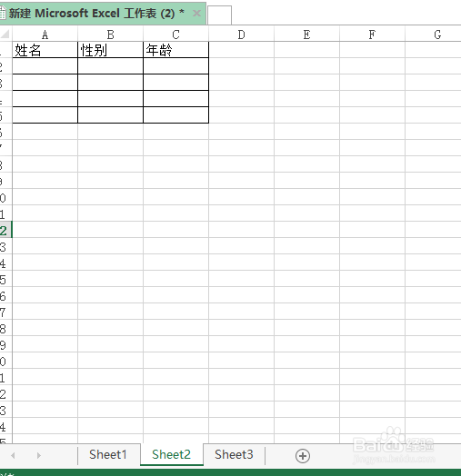Select empty bordered cell C2
This screenshot has height=476, width=461.
click(x=175, y=66)
